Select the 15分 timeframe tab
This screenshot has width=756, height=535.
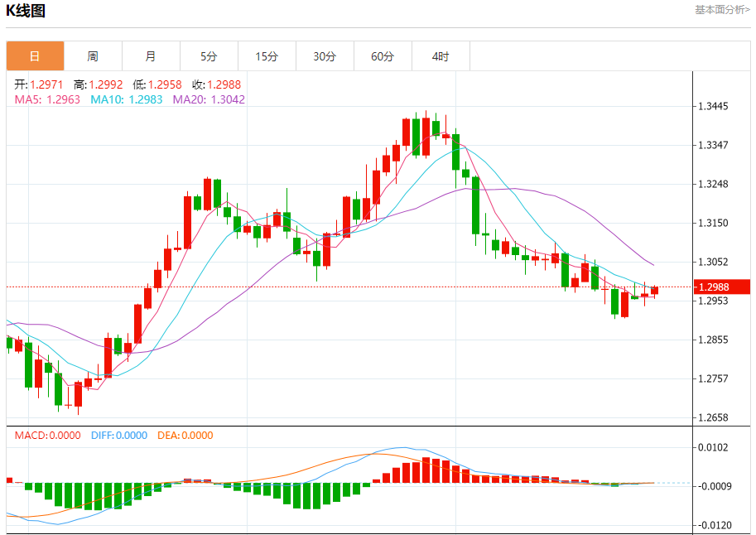pyautogui.click(x=267, y=56)
